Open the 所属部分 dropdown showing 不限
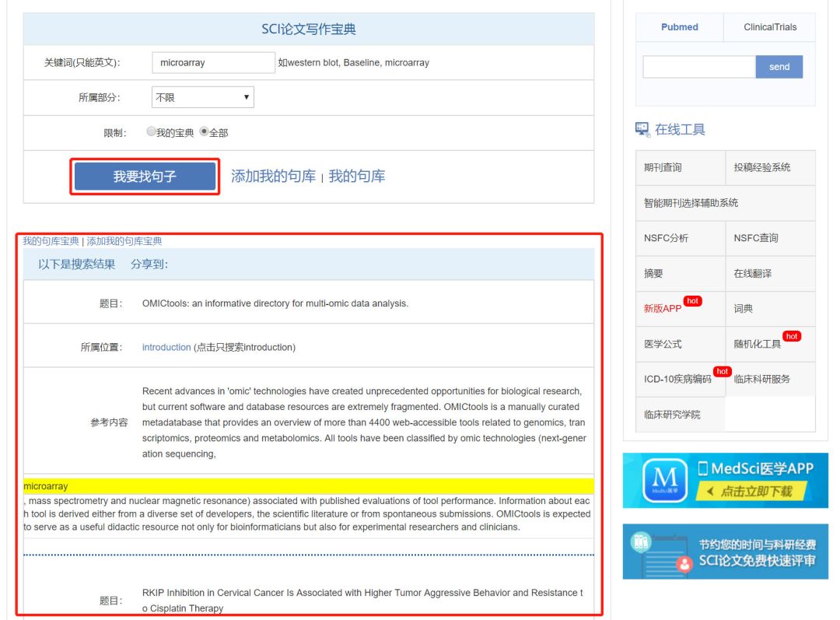 pos(202,97)
